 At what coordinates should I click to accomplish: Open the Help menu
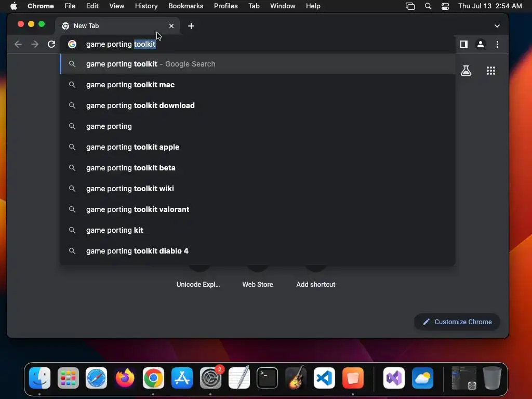coord(313,6)
